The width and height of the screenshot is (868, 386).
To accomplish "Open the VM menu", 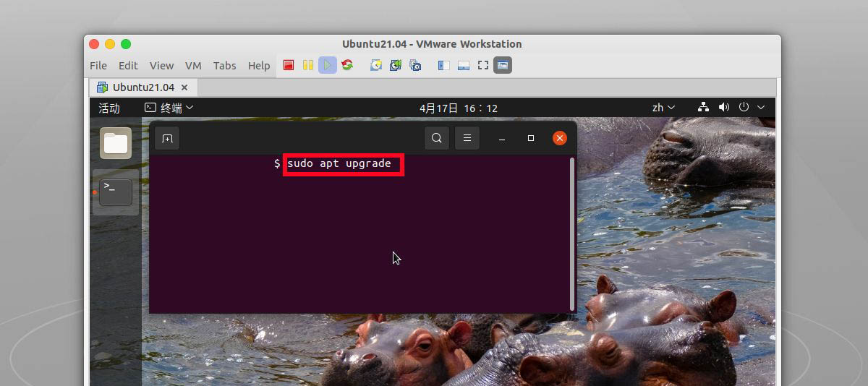I will point(193,65).
